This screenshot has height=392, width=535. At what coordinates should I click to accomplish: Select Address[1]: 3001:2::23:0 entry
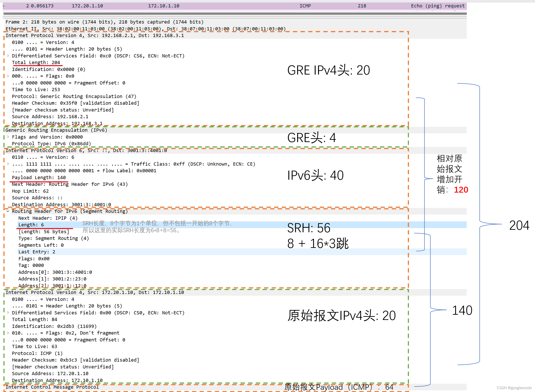point(52,279)
